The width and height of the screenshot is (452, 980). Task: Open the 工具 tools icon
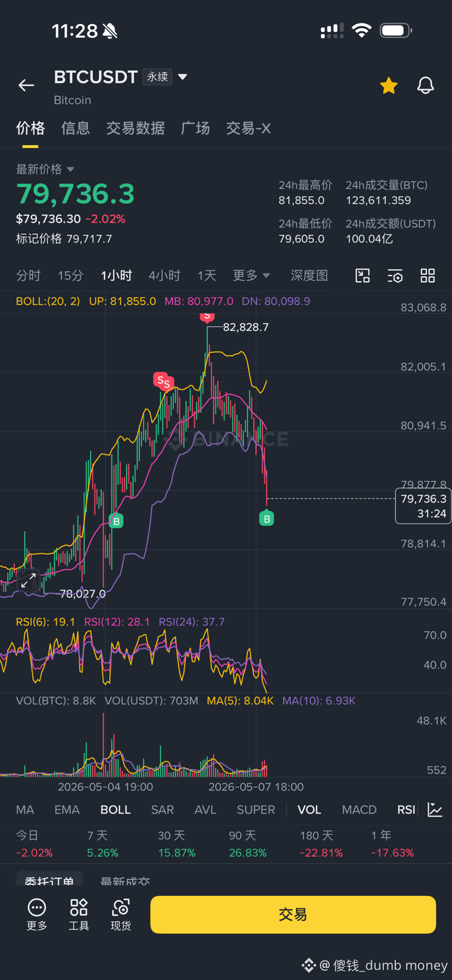click(79, 914)
